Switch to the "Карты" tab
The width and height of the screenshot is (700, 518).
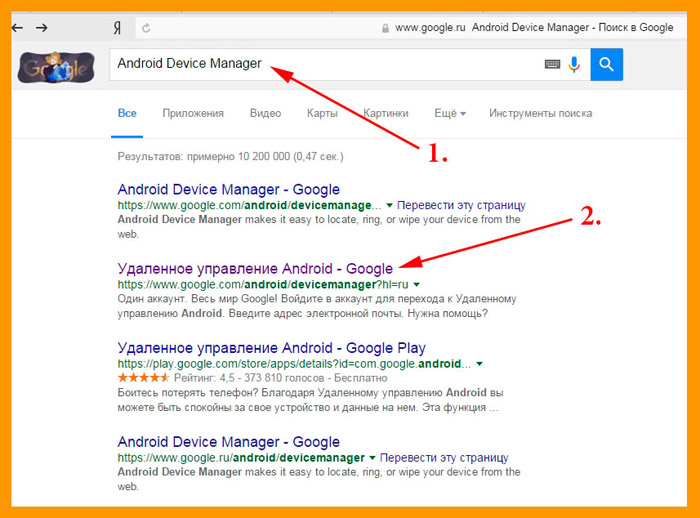(322, 113)
